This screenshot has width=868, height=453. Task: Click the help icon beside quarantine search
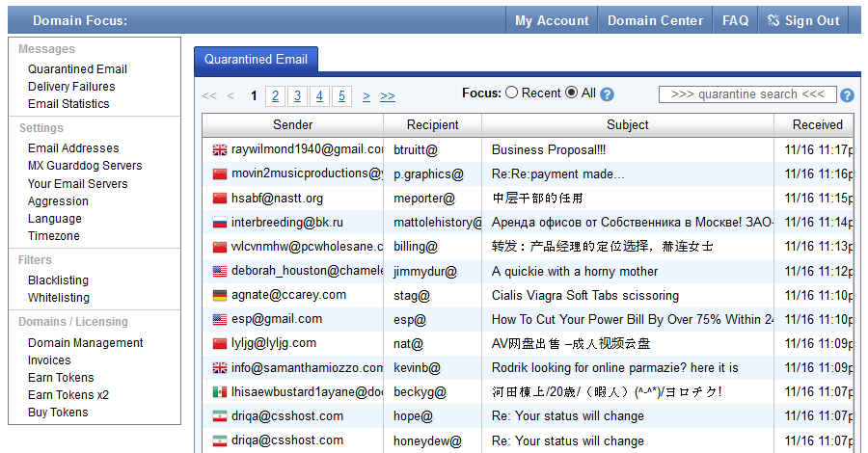click(x=847, y=95)
